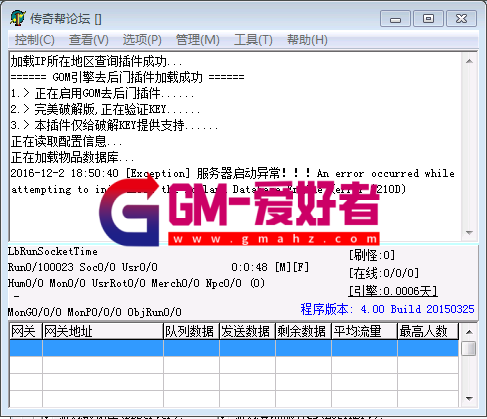Open the 选项(P) menu
487x419 pixels.
pyautogui.click(x=142, y=40)
